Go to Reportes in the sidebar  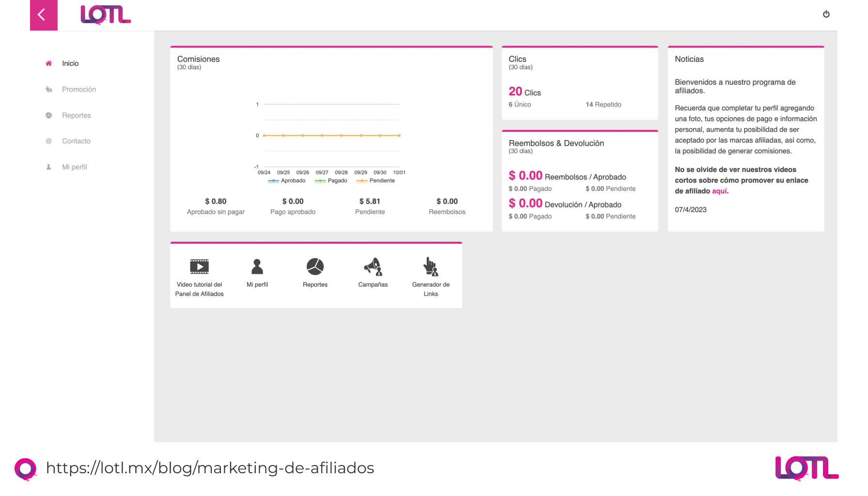click(x=77, y=115)
